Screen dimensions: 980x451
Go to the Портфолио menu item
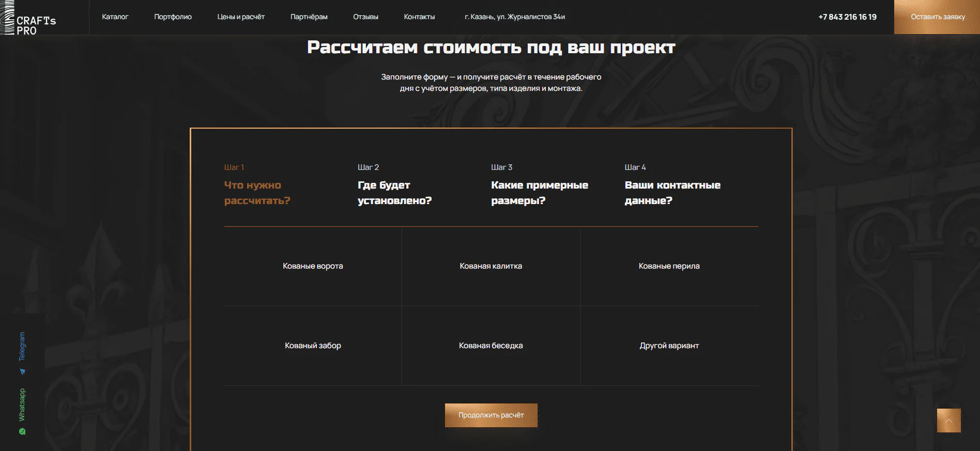[173, 17]
